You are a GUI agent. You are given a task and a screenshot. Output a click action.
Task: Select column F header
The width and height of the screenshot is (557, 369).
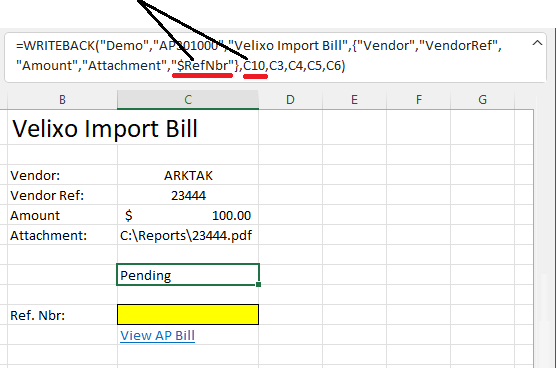click(x=418, y=100)
